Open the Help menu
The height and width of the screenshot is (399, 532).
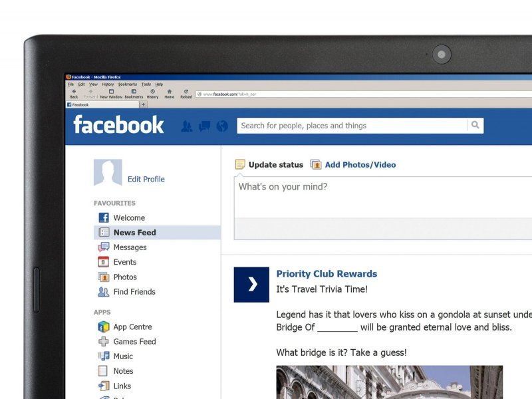point(159,84)
